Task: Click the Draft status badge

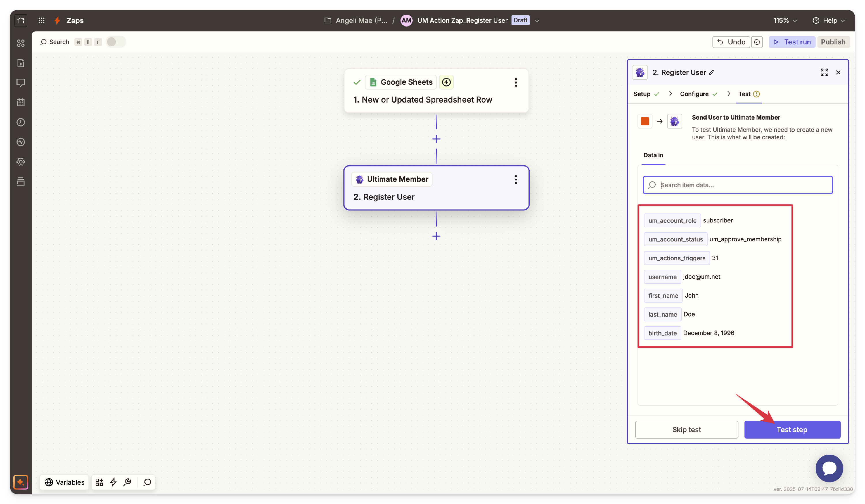Action: pos(520,20)
